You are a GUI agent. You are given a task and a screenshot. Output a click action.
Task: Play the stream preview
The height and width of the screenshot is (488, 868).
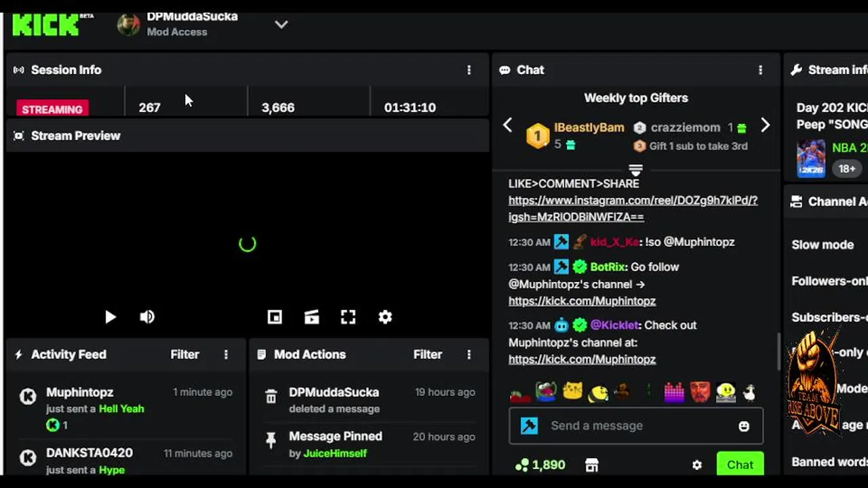[110, 317]
